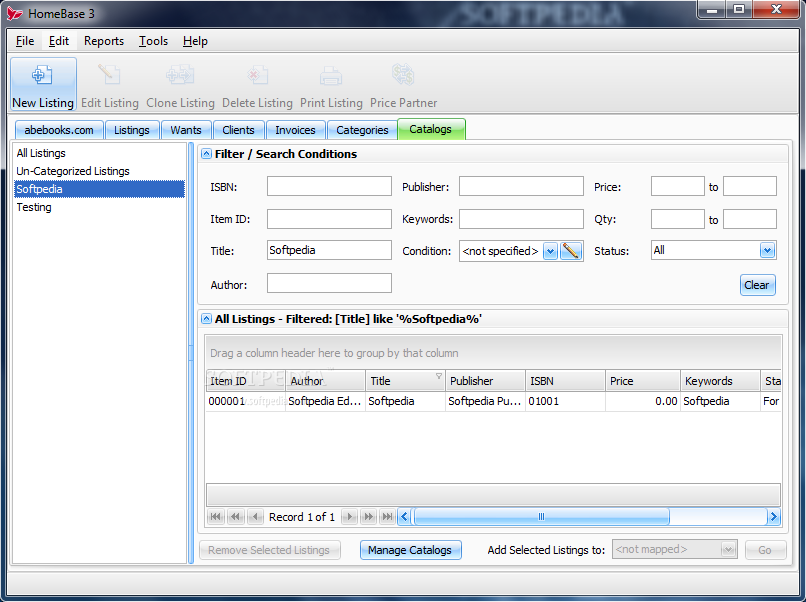The image size is (806, 602).
Task: Collapse the All Listings results panel
Action: 206,319
